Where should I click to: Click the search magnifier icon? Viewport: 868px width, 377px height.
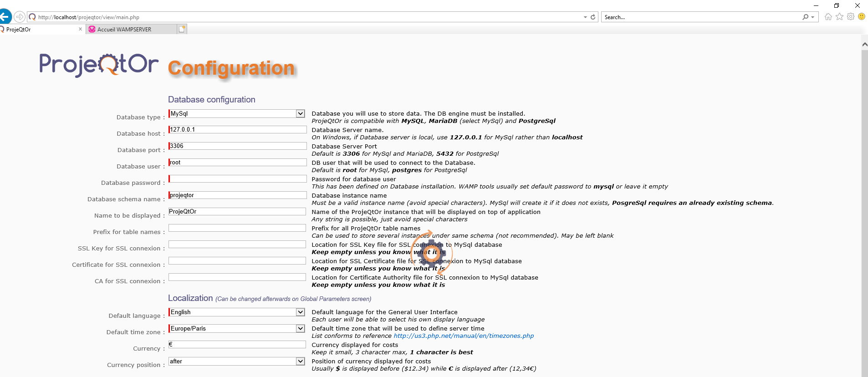805,17
